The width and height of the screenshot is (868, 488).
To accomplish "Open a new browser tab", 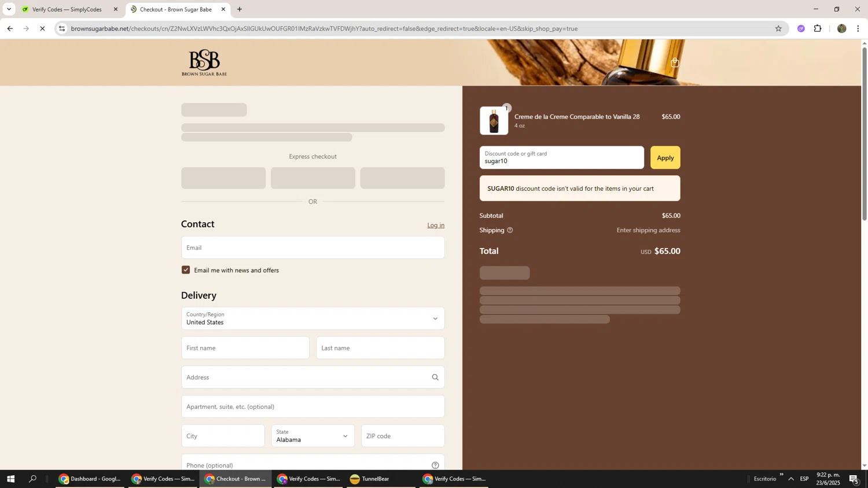I will [x=240, y=9].
